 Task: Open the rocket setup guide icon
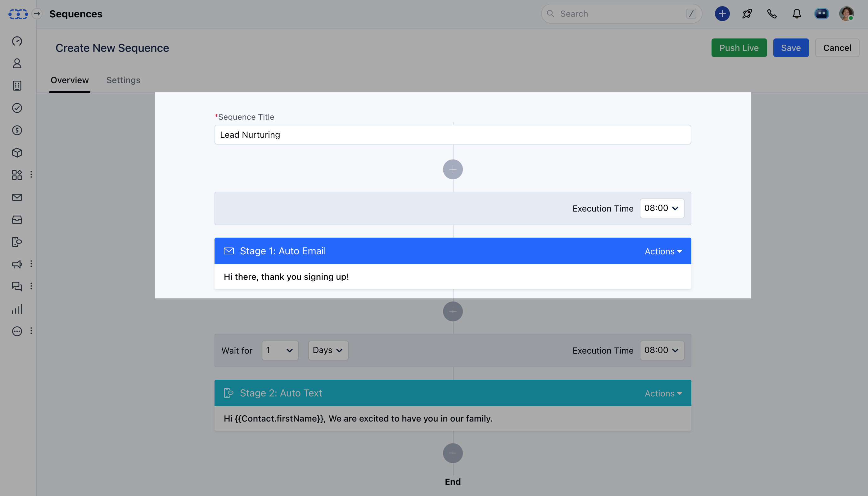[747, 14]
